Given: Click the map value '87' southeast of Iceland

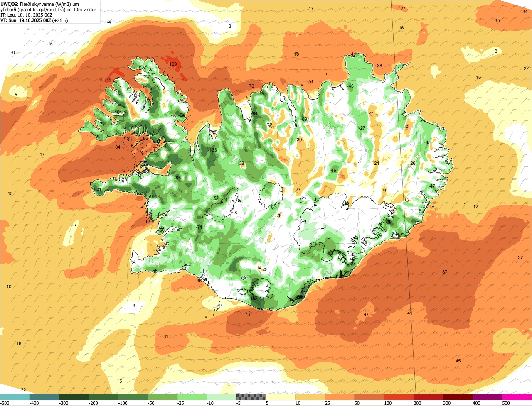Looking at the screenshot, I should 445,272.
